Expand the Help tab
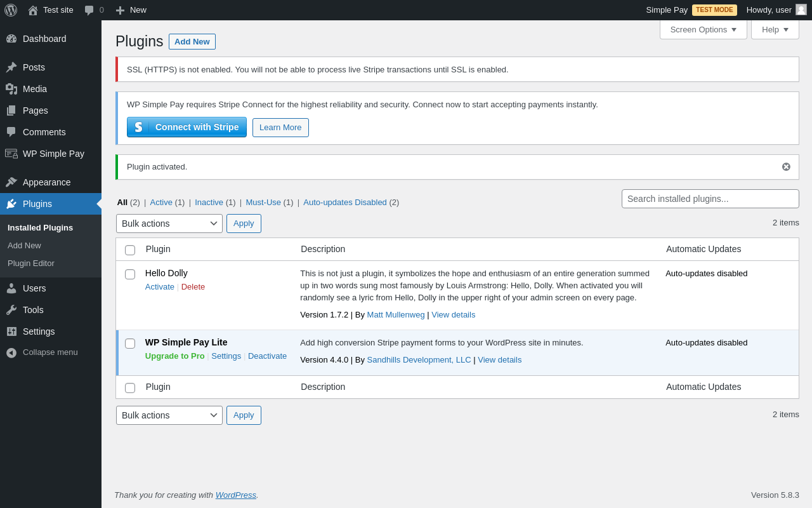 [x=775, y=29]
